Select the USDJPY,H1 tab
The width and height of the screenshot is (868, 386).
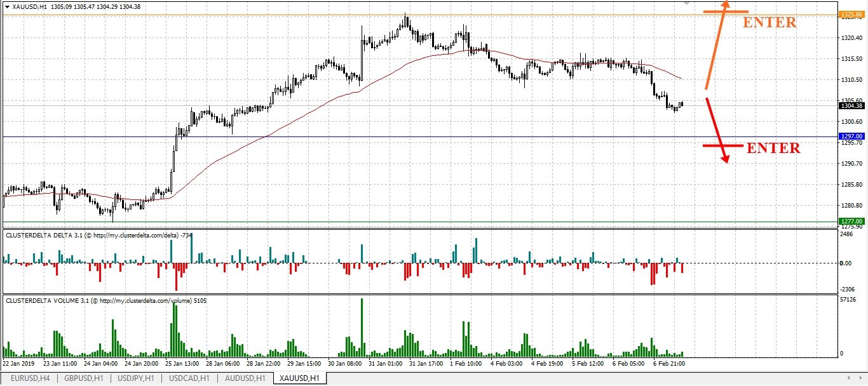click(x=135, y=378)
